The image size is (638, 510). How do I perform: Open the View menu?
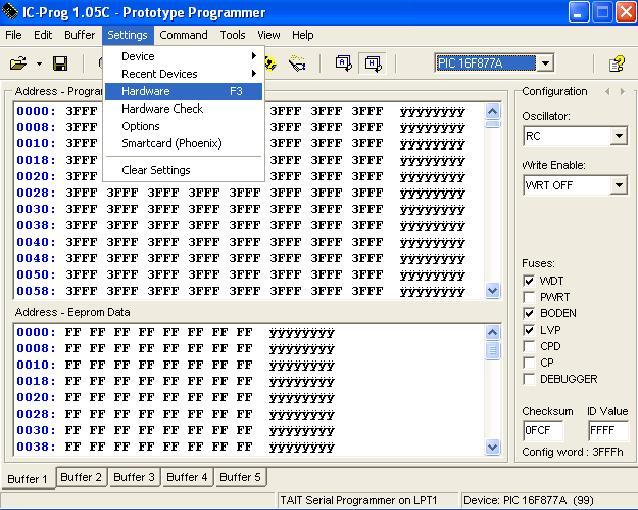click(x=269, y=35)
